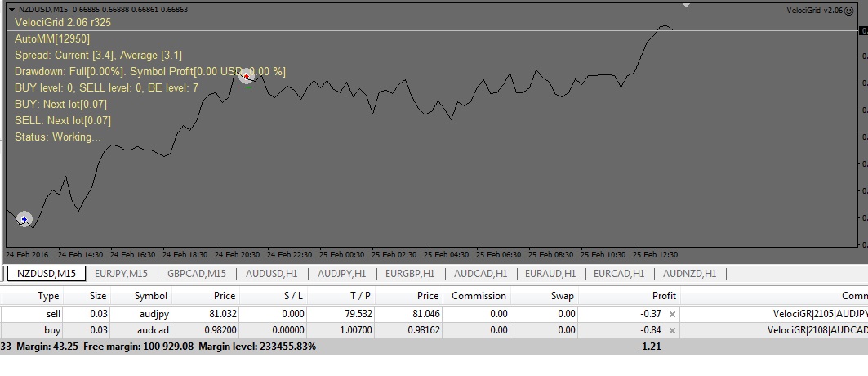
Task: Select the AUDJPY,H1 chart tab
Action: click(341, 274)
